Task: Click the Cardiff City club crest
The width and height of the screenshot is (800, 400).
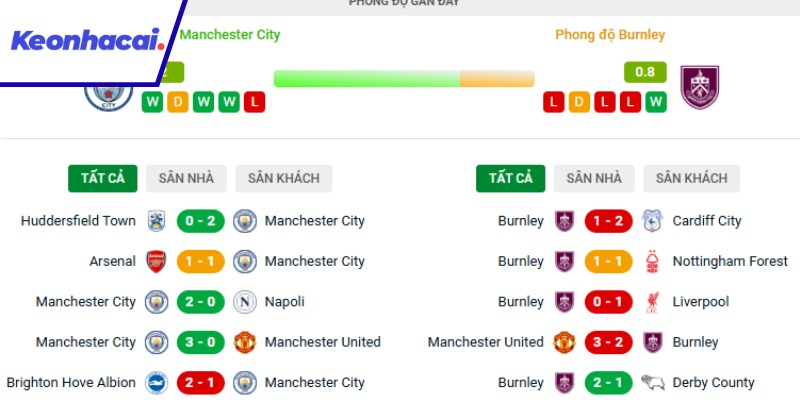Action: (653, 221)
